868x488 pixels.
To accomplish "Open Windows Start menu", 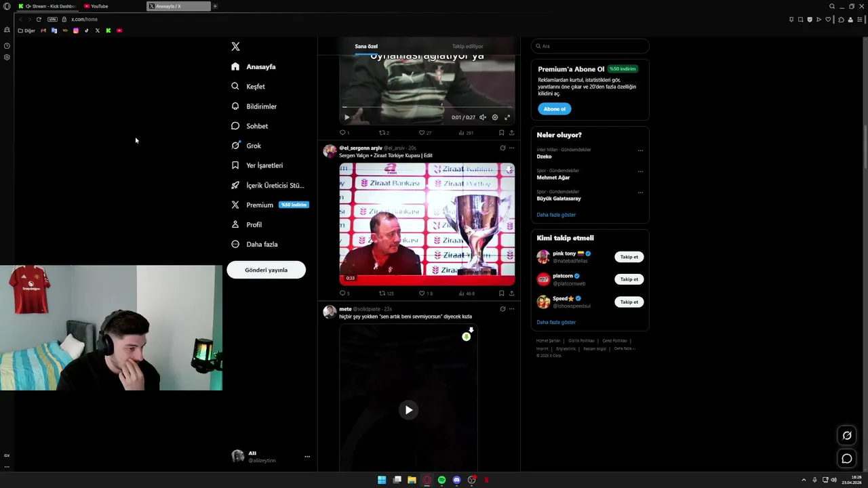I will pos(382,480).
